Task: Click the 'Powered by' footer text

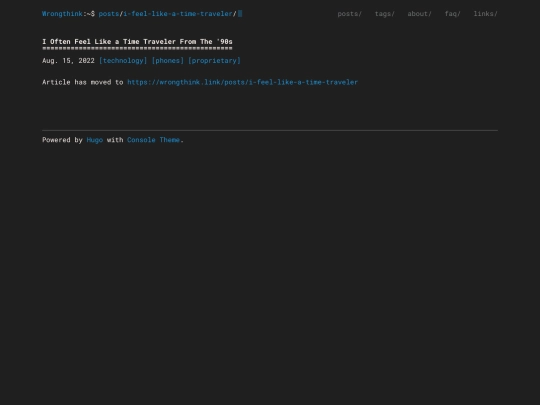Action: (x=62, y=140)
